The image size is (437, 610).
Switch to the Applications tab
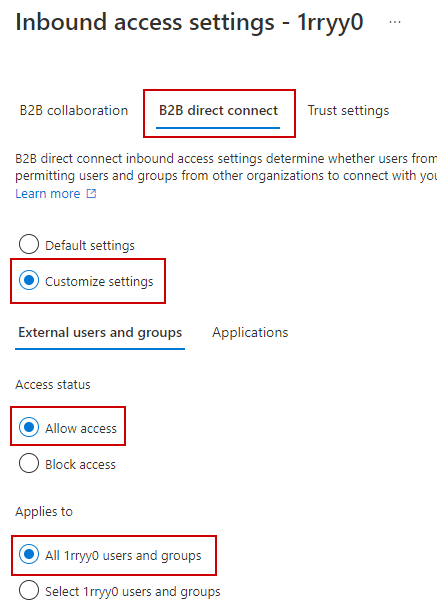tap(250, 333)
